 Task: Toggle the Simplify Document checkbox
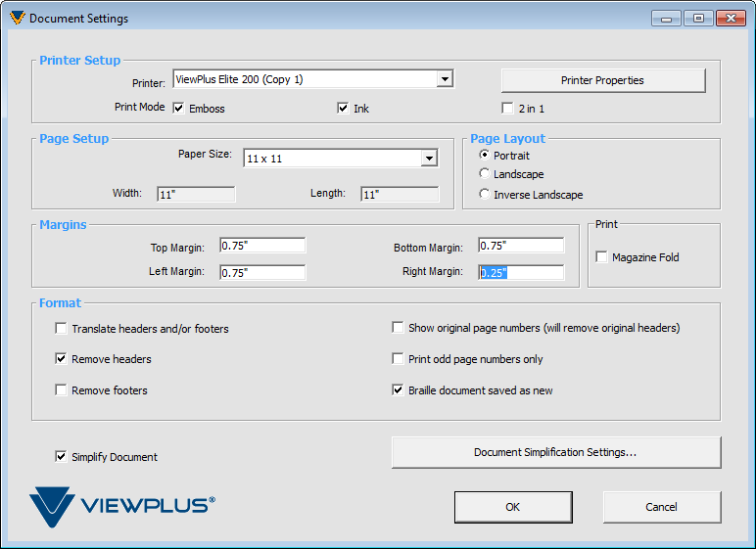click(62, 456)
